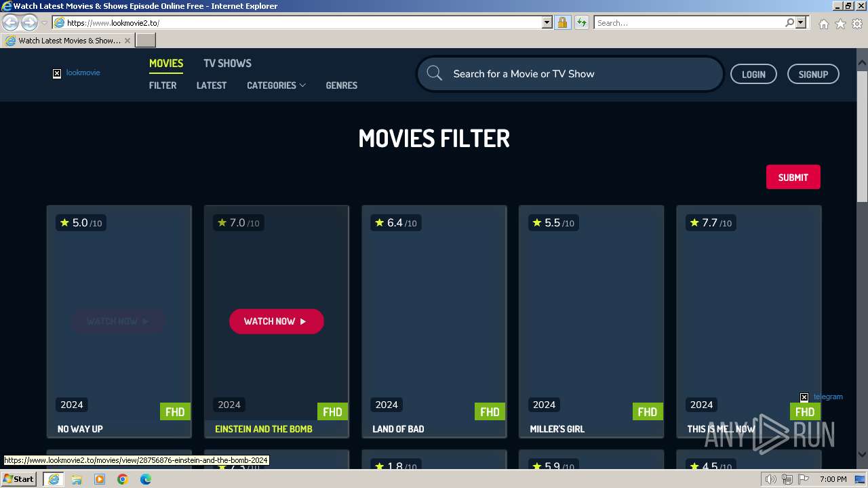Click the volume speaker tray icon
This screenshot has width=868, height=488.
point(770,479)
